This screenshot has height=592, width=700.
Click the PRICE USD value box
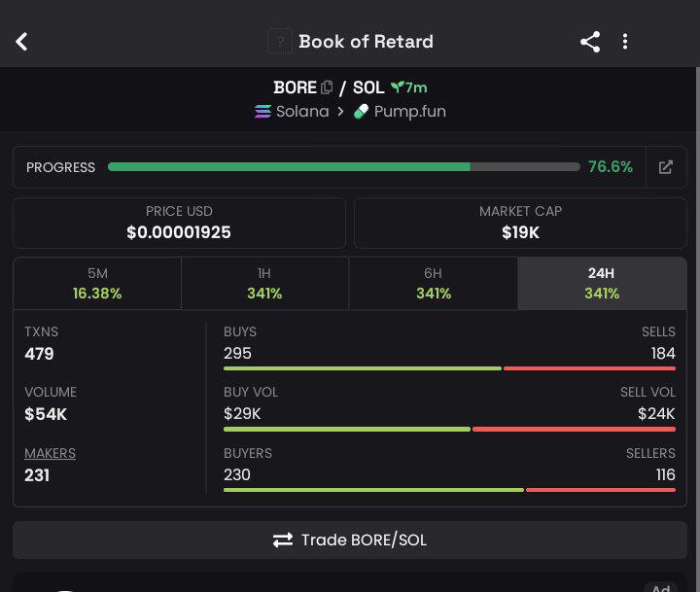pyautogui.click(x=179, y=223)
